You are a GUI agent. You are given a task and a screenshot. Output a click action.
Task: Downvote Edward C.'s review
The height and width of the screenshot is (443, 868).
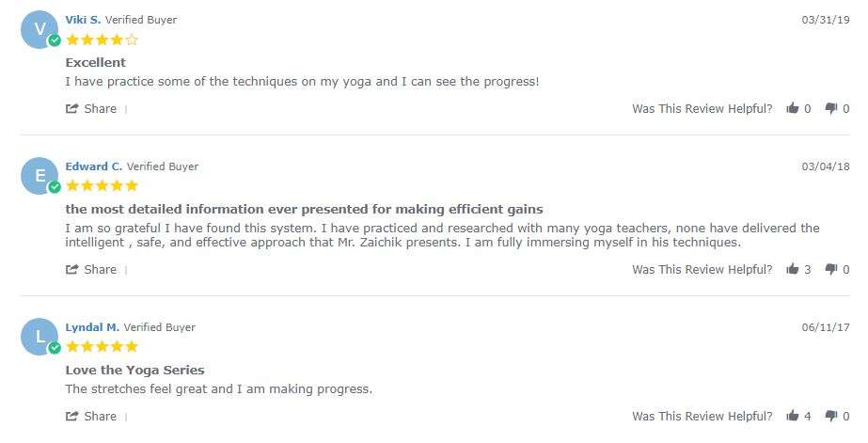(831, 269)
